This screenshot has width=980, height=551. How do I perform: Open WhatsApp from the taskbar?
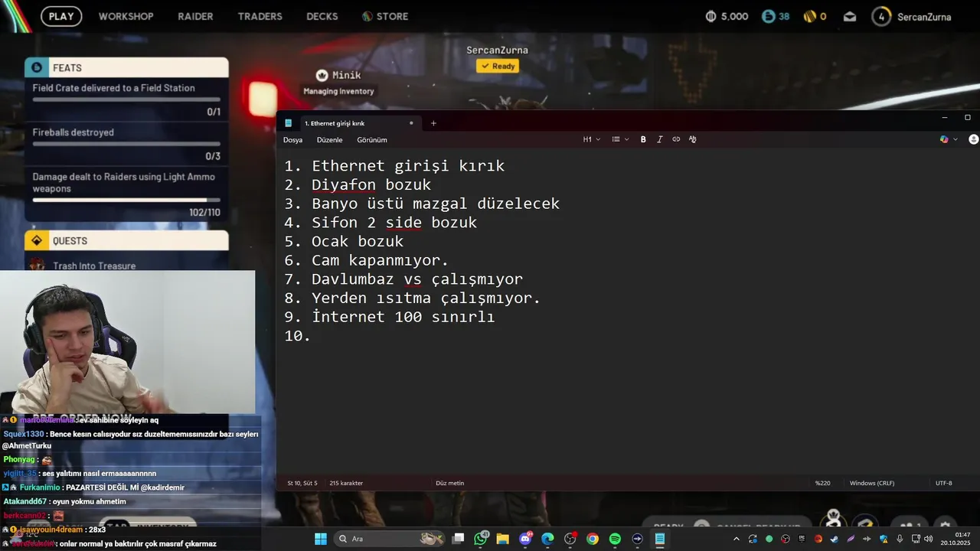click(481, 539)
